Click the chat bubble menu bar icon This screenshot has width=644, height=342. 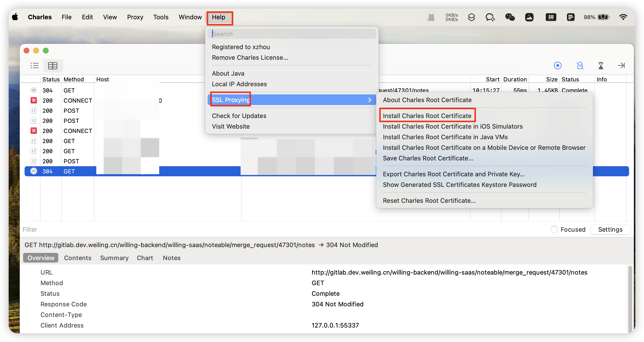(490, 17)
